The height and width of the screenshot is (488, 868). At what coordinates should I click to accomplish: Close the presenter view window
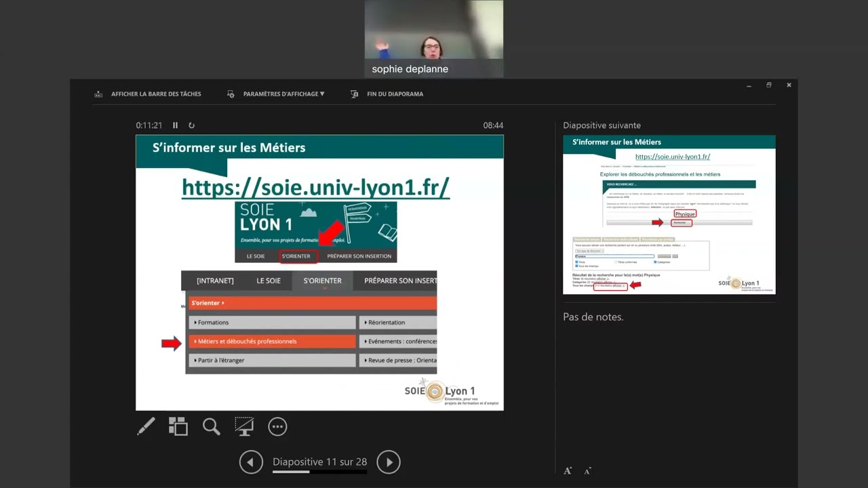point(789,85)
